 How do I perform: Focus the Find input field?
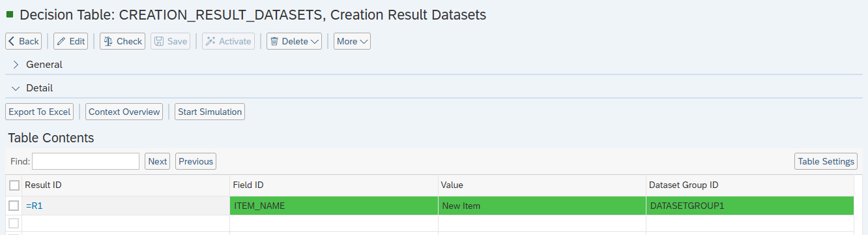click(85, 161)
